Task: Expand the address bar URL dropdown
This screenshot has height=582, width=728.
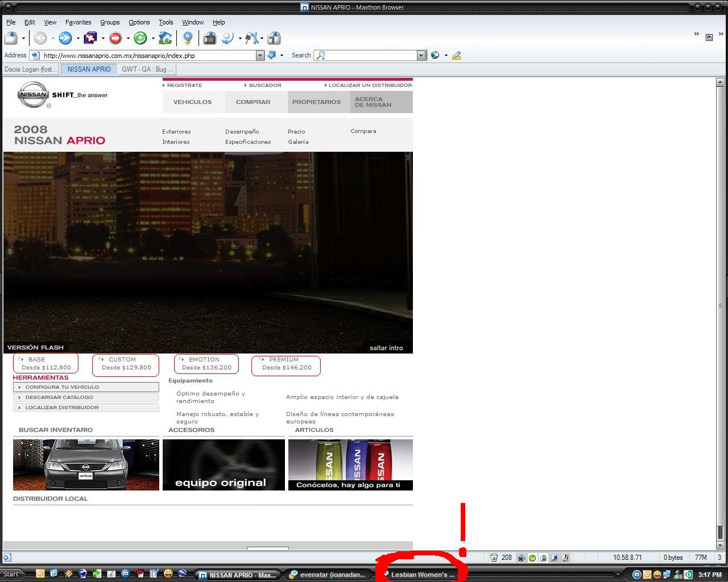Action: [x=260, y=55]
